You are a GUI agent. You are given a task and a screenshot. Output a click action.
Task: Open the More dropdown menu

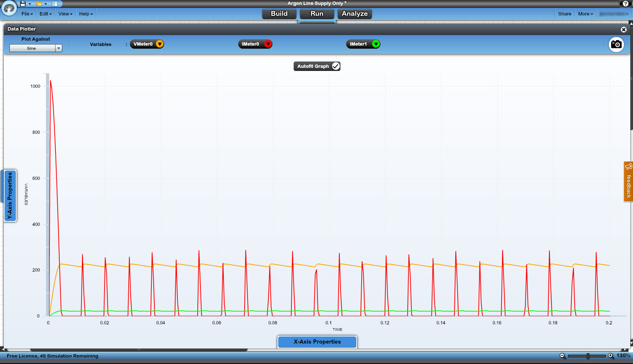pos(585,14)
